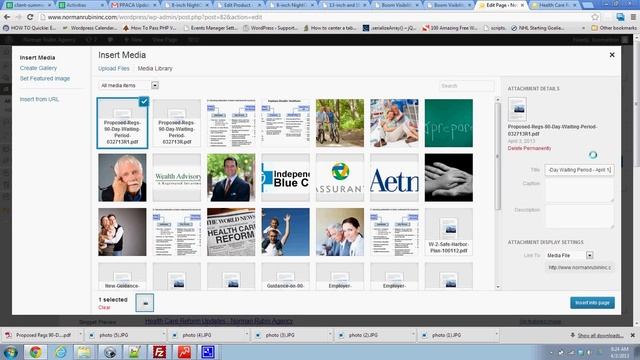Screen dimensions: 640x360
Task: Select the child on father's shoulders photo
Action: click(285, 232)
